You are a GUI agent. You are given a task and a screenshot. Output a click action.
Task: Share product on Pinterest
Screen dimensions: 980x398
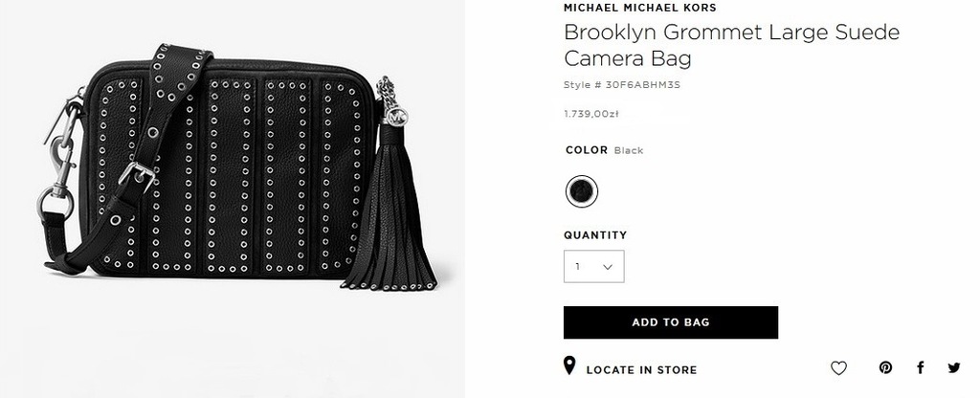click(885, 367)
